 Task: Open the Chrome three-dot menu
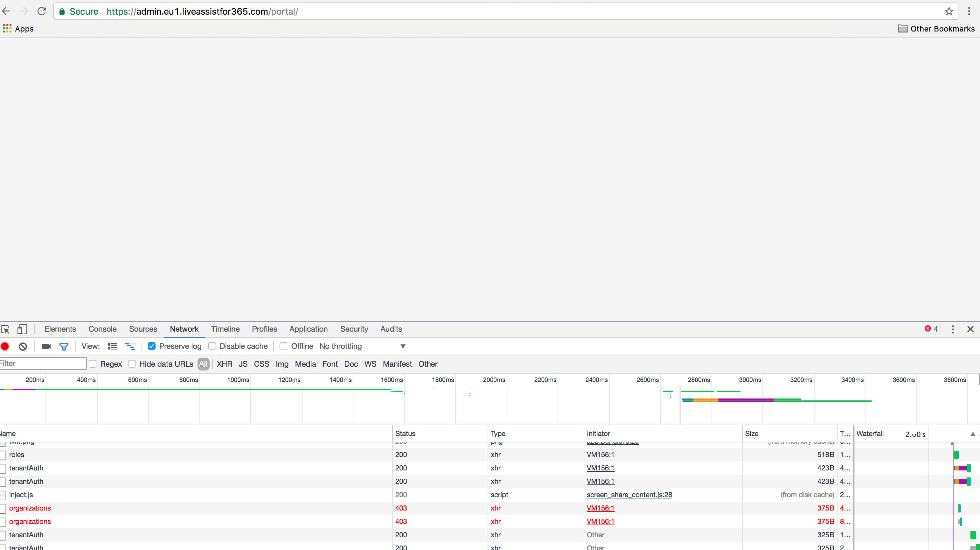click(x=969, y=11)
